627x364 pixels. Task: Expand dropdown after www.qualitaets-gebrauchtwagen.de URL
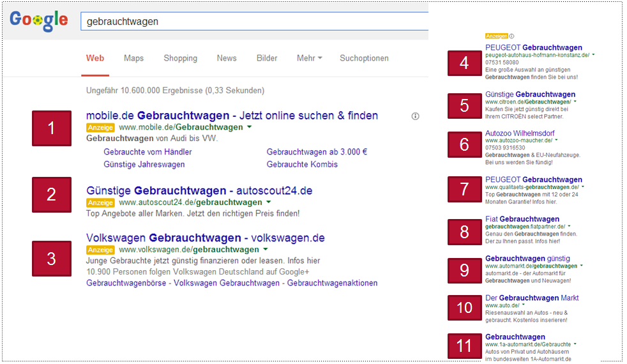[582, 187]
